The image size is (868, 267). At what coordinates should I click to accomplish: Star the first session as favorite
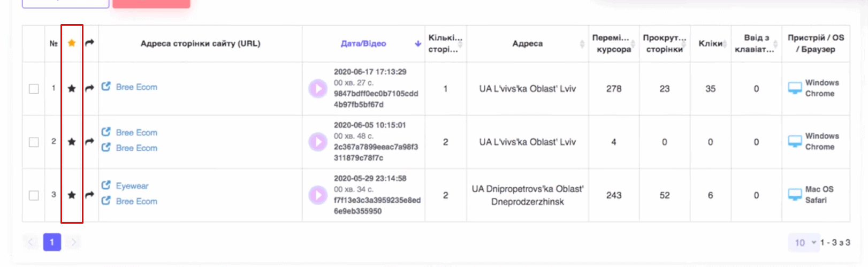[72, 88]
